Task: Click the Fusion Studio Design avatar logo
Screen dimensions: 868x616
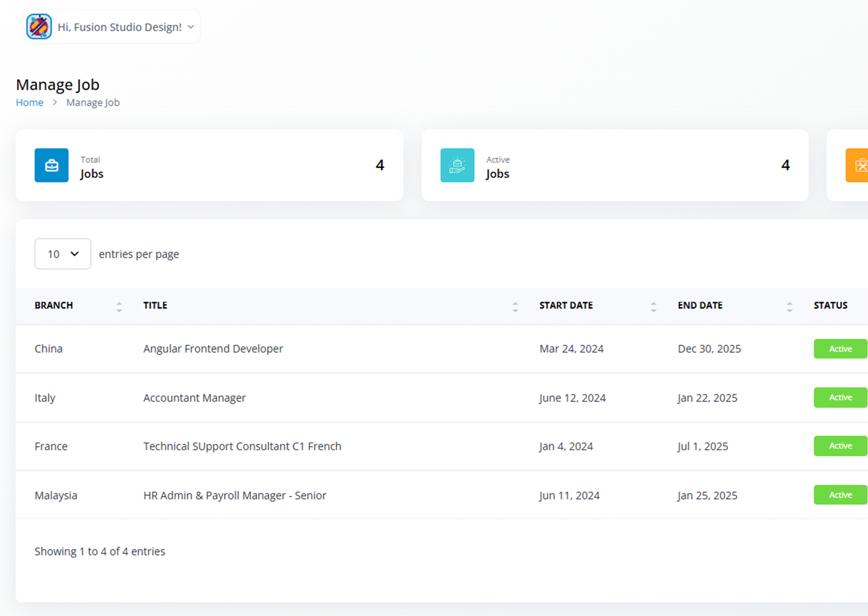Action: [x=39, y=27]
